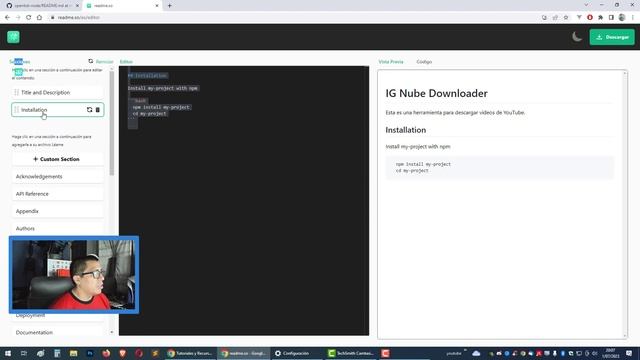Open a new browser tab
Image resolution: width=640 pixels, height=360 pixels.
pyautogui.click(x=169, y=6)
